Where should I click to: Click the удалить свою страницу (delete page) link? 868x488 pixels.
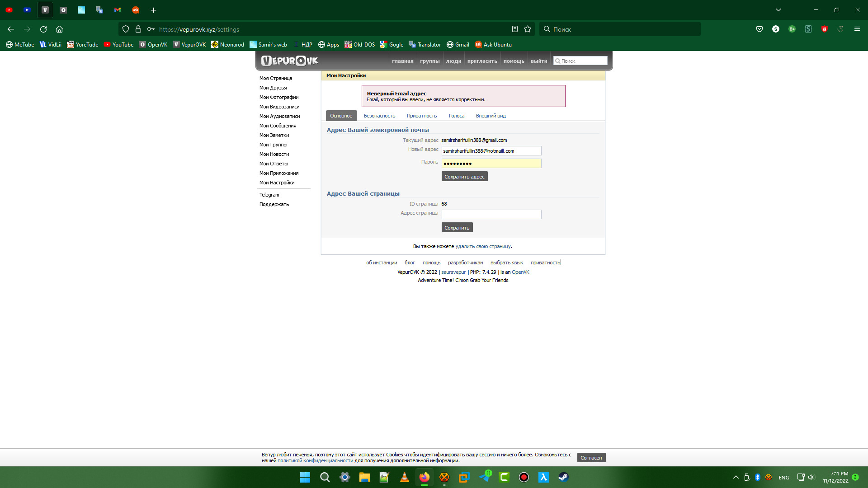483,246
